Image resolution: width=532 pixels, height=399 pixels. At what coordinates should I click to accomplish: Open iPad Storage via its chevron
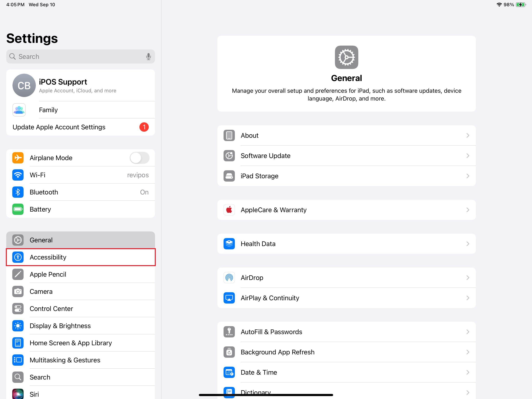468,176
